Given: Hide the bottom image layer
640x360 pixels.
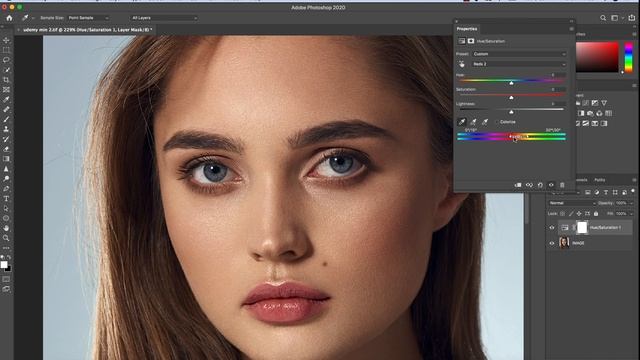Looking at the screenshot, I should point(552,243).
